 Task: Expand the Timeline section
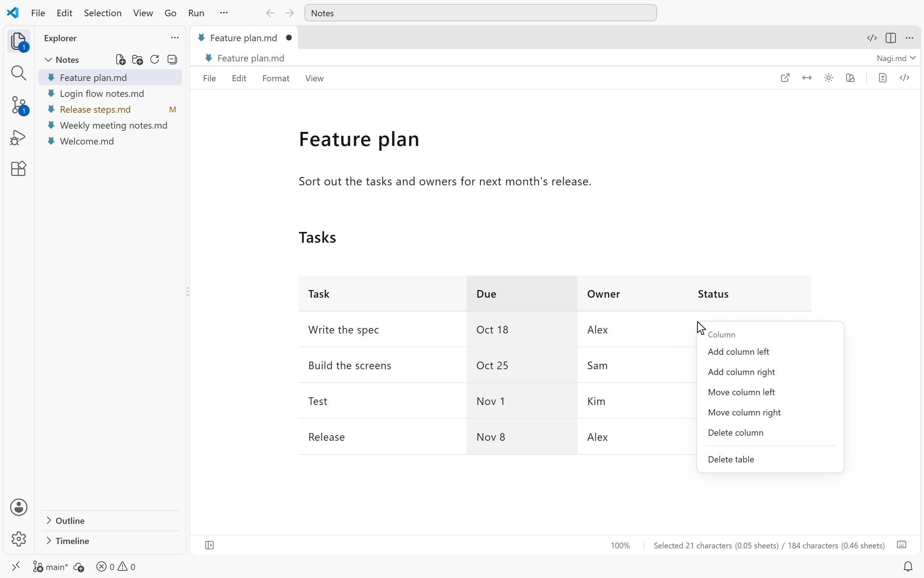[x=67, y=541]
